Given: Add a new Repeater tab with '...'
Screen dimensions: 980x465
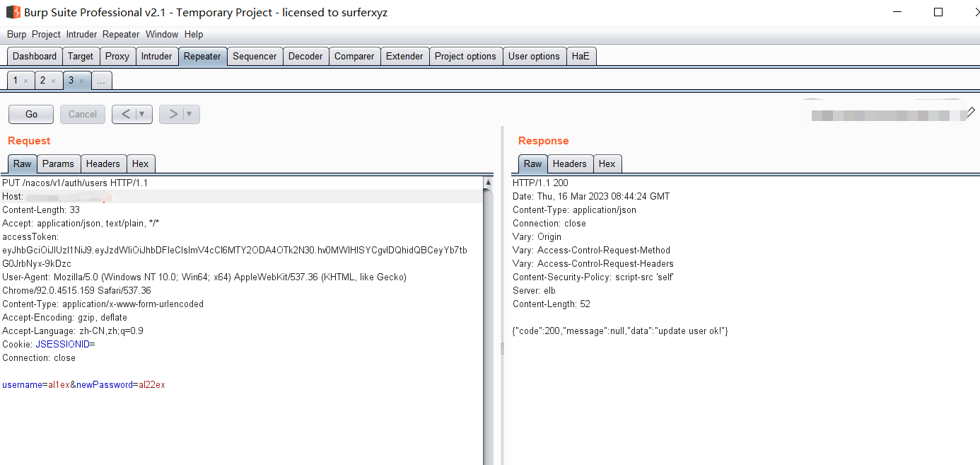Looking at the screenshot, I should 101,81.
